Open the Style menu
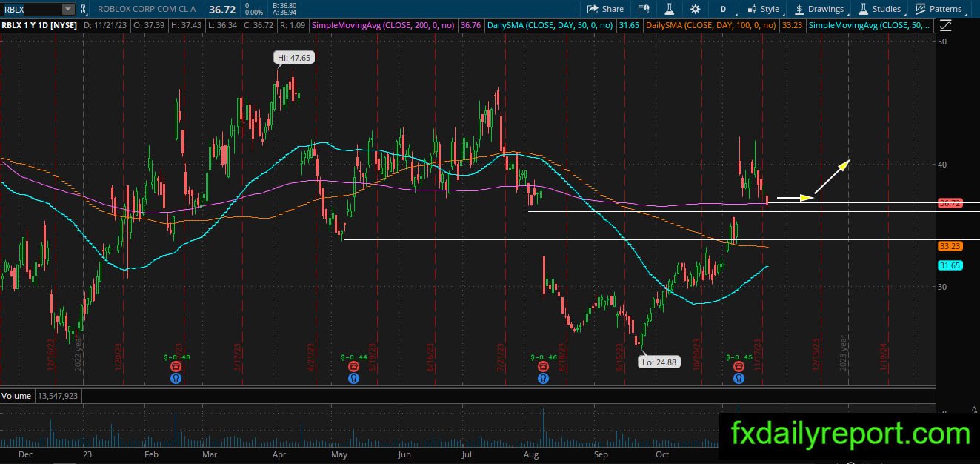The image size is (980, 464). (763, 9)
